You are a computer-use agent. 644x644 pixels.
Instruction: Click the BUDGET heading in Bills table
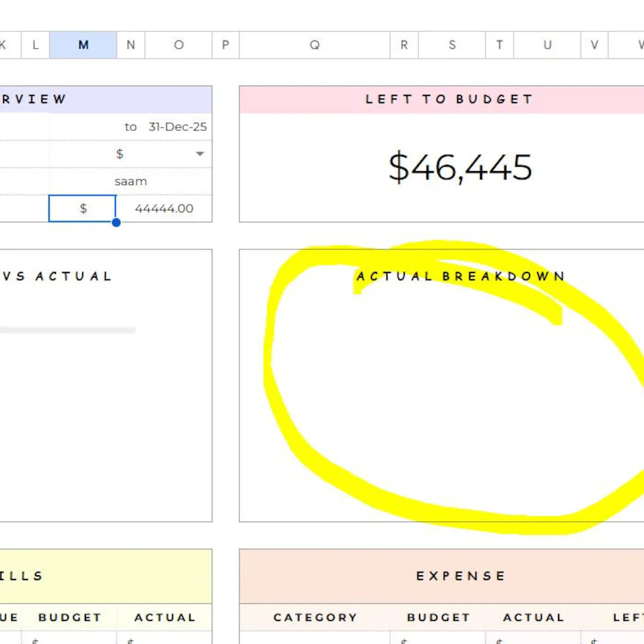click(x=70, y=618)
